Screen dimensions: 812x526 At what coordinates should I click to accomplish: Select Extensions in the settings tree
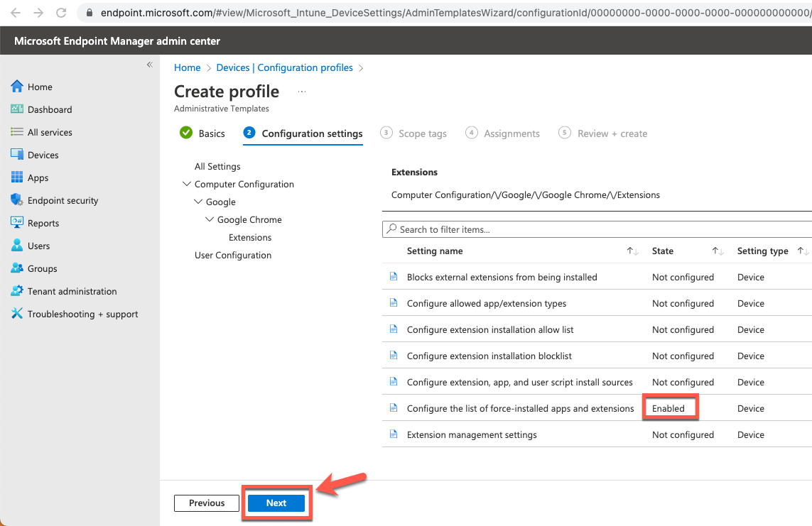pyautogui.click(x=250, y=237)
